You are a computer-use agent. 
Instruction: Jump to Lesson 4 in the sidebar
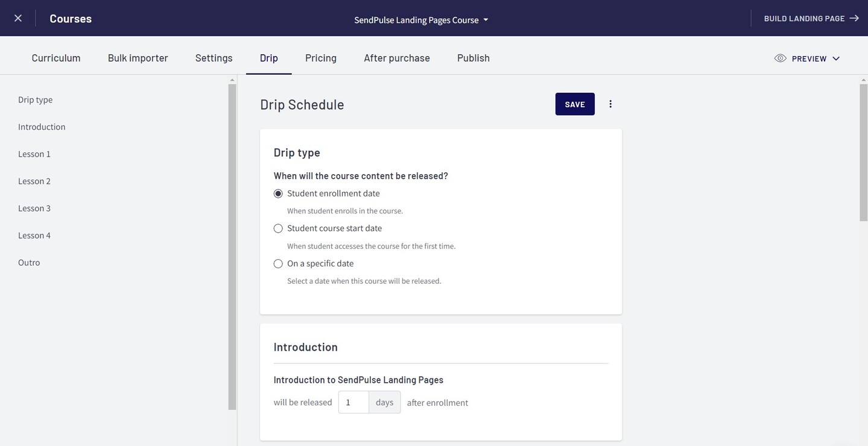click(x=34, y=235)
